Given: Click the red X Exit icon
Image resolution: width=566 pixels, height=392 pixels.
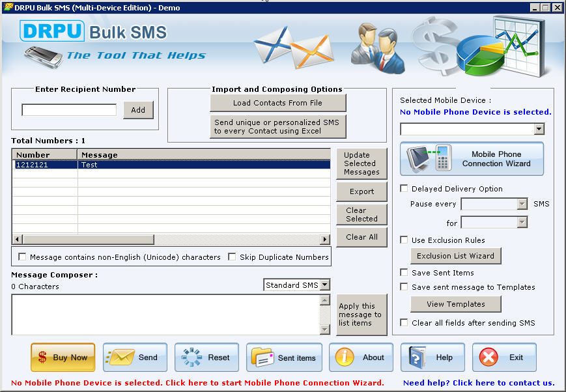Looking at the screenshot, I should click(488, 357).
